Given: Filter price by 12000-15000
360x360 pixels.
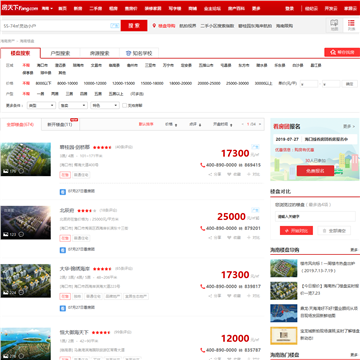Looking at the screenshot, I should click(x=123, y=83).
